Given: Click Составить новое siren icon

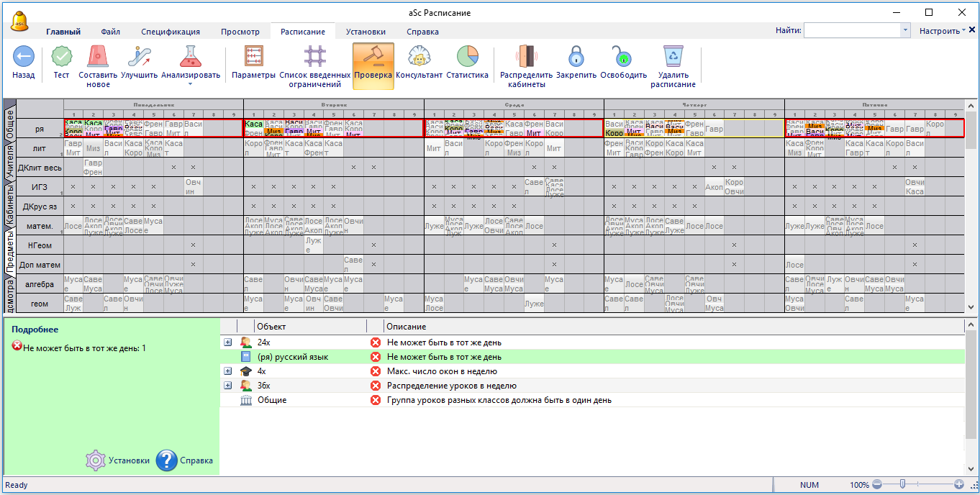Looking at the screenshot, I should click(x=98, y=57).
